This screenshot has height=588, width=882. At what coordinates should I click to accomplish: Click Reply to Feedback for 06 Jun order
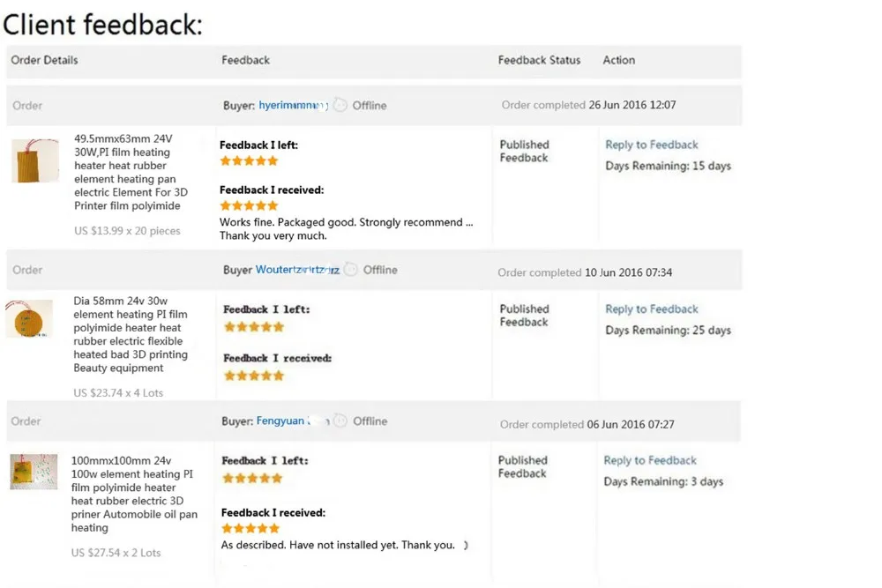[649, 460]
